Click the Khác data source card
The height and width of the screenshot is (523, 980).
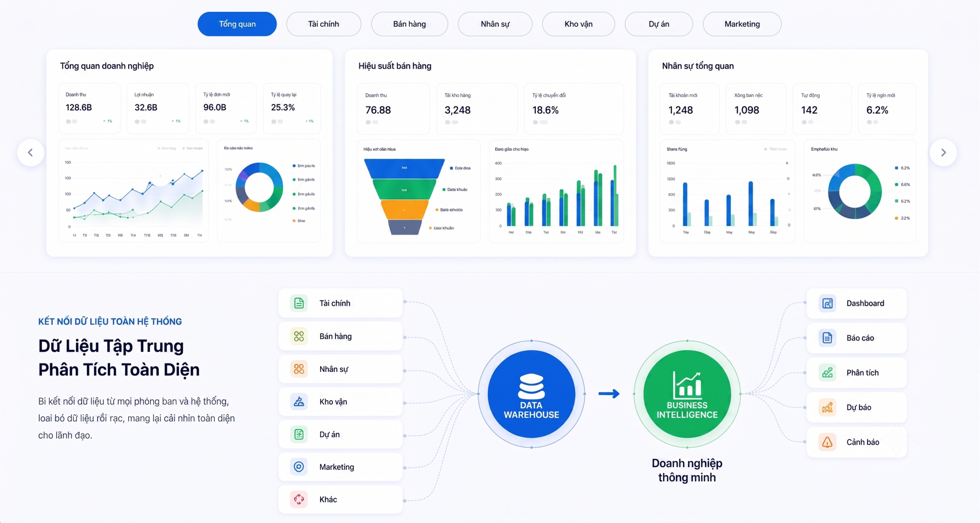340,499
